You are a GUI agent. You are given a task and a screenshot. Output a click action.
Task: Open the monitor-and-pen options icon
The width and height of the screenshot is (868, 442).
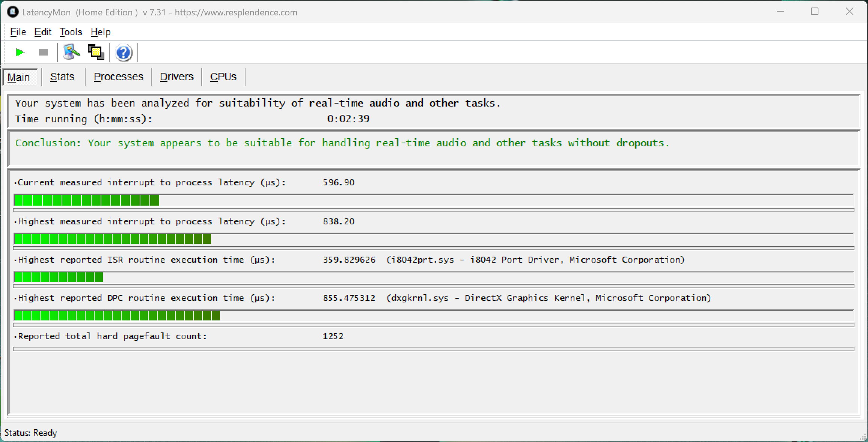tap(71, 52)
